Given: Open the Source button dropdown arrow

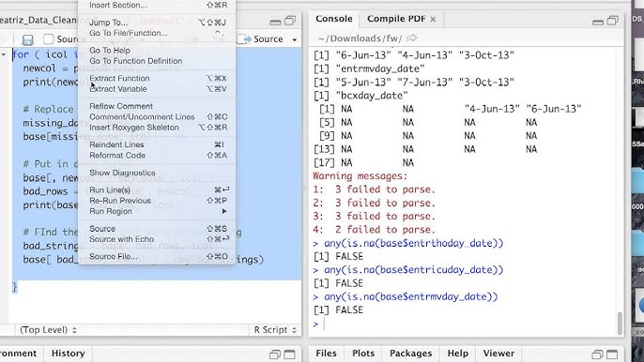Looking at the screenshot, I should tap(295, 39).
